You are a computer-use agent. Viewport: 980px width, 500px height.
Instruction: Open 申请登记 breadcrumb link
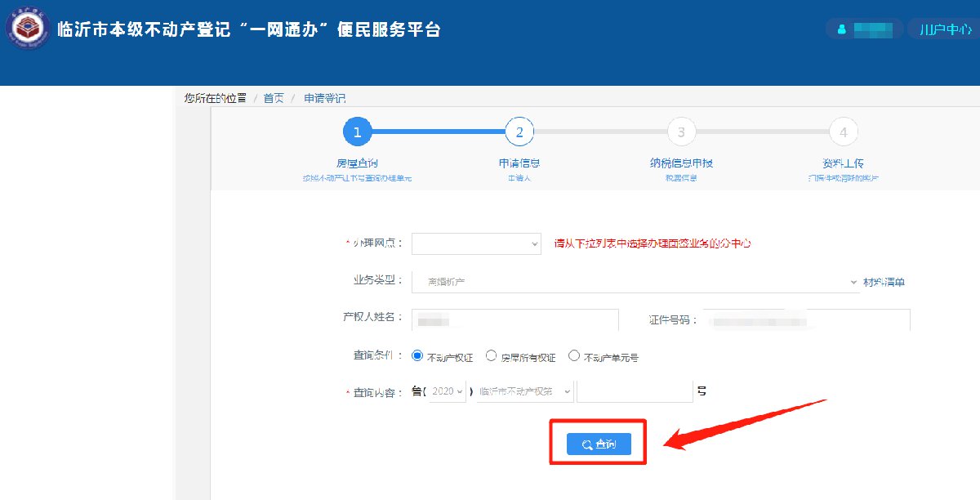click(x=324, y=98)
